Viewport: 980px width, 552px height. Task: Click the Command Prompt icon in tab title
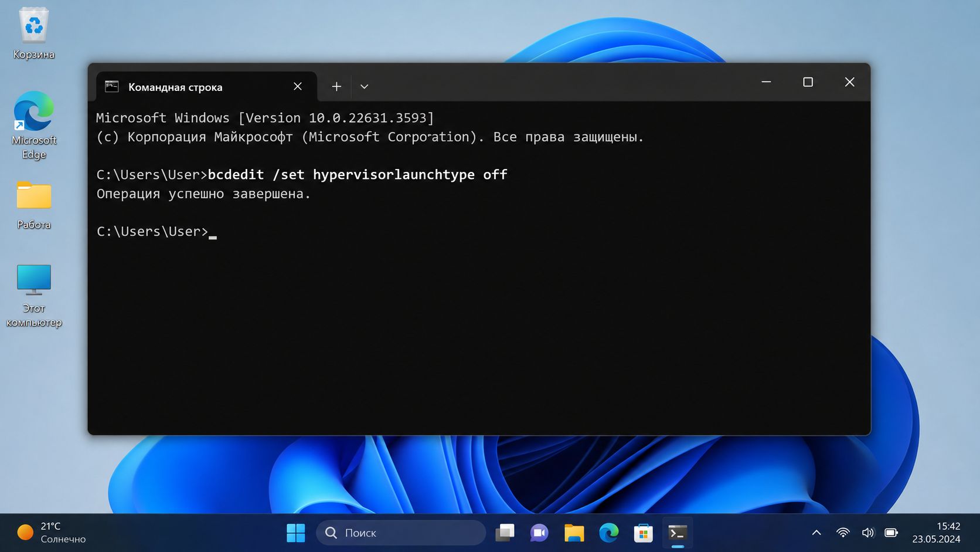click(111, 87)
